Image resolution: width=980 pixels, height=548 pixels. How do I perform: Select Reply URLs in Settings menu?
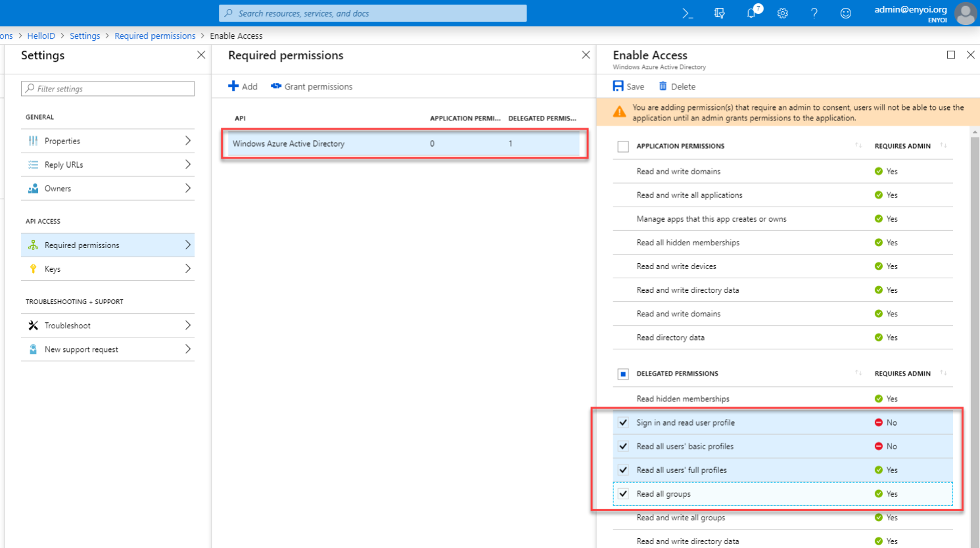click(108, 164)
